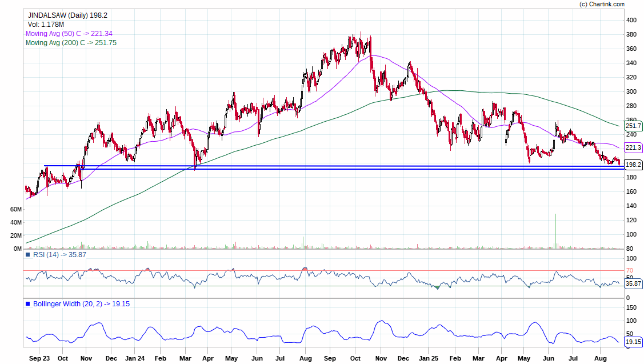Click the 251.7 price tag for the 200 MA
Image resolution: width=644 pixels, height=364 pixels.
tap(633, 126)
